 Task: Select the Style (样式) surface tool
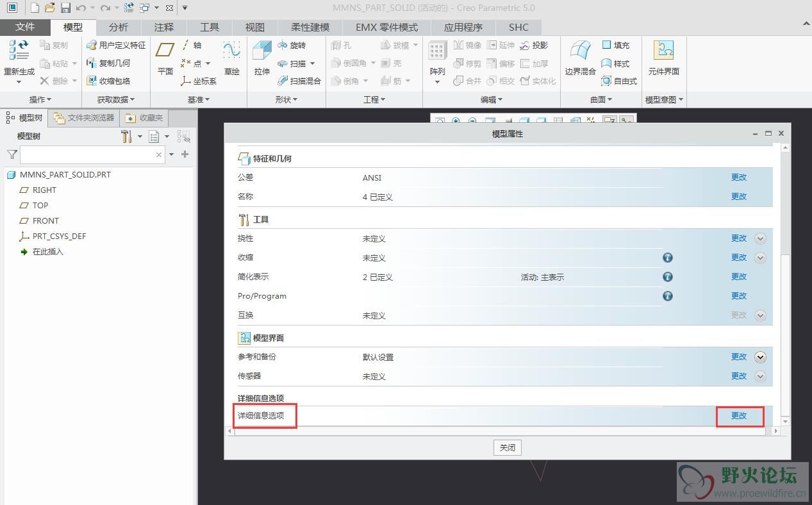tap(616, 63)
